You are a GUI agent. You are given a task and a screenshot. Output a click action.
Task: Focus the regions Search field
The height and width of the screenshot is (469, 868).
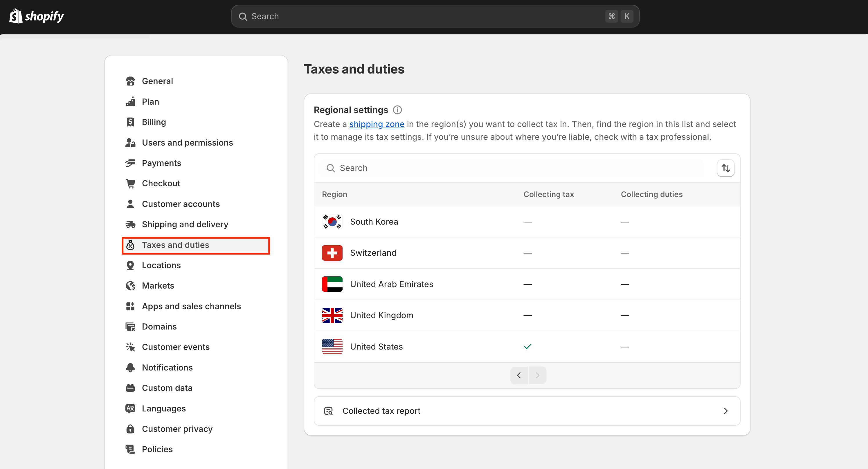click(x=519, y=168)
